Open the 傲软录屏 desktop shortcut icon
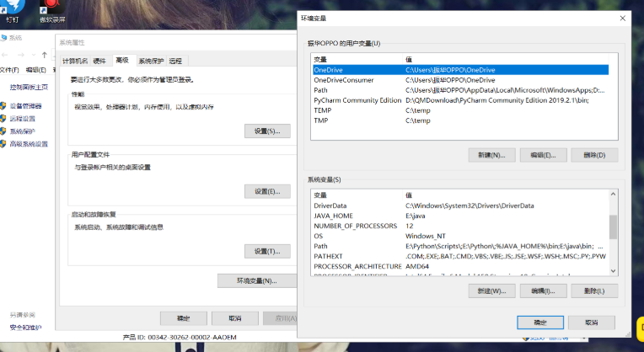 [52, 8]
